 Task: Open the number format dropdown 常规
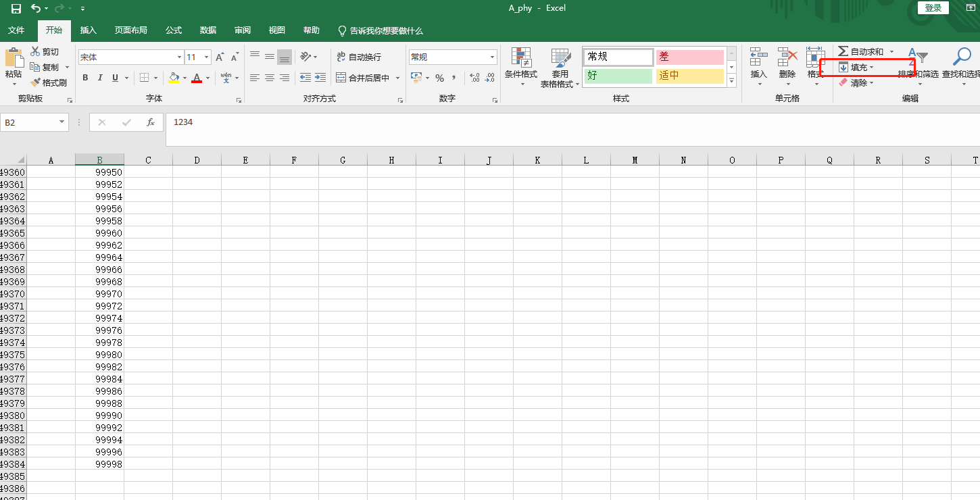[492, 57]
